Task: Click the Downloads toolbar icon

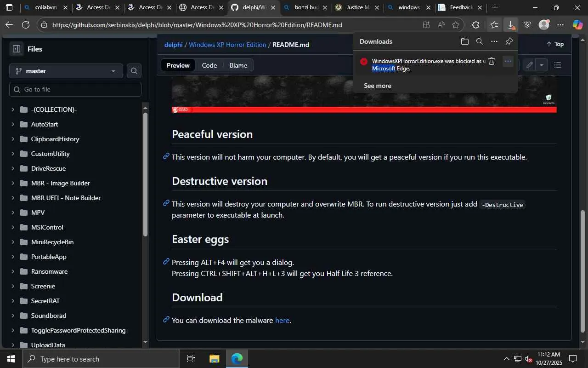Action: tap(510, 25)
